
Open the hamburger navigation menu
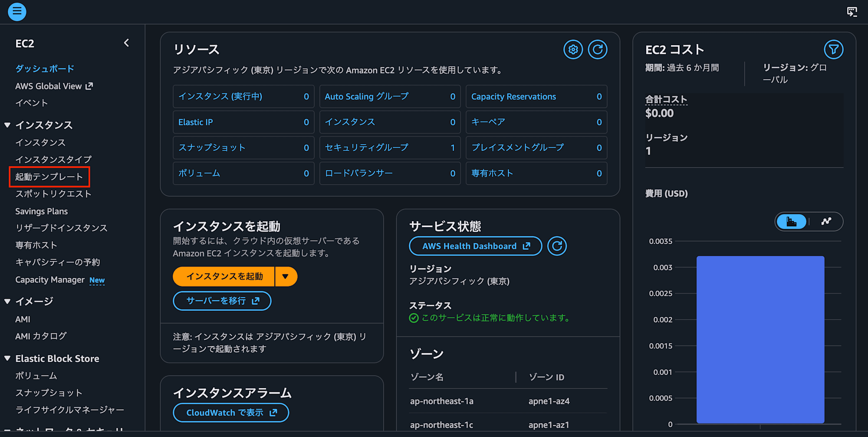[17, 12]
